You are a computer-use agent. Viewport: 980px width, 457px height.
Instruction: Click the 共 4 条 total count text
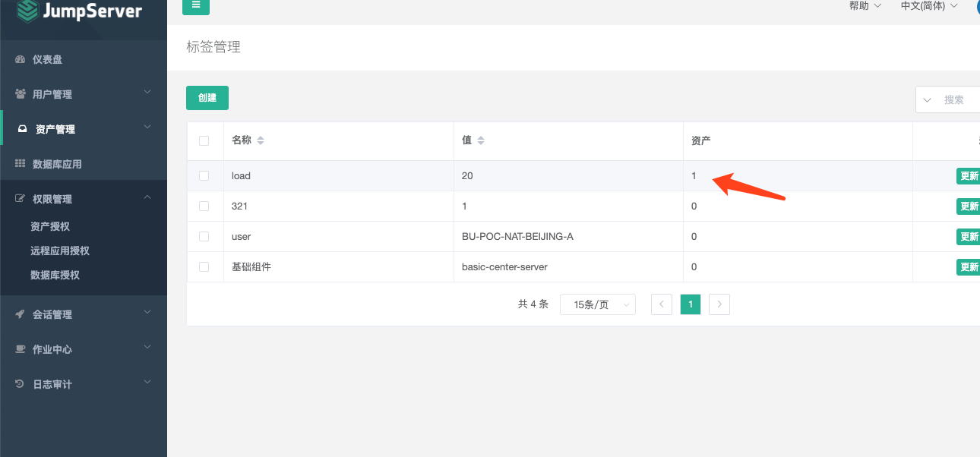[533, 304]
